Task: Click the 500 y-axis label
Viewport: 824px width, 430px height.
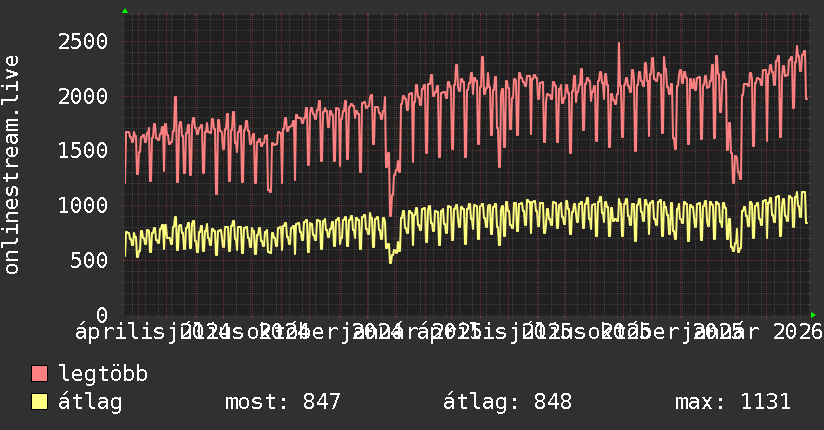Action: tap(89, 260)
